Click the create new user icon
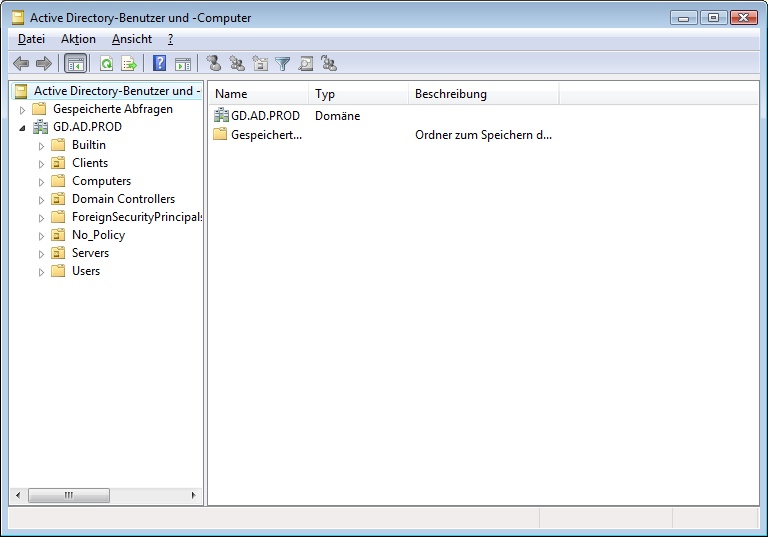The height and width of the screenshot is (537, 768). tap(214, 64)
